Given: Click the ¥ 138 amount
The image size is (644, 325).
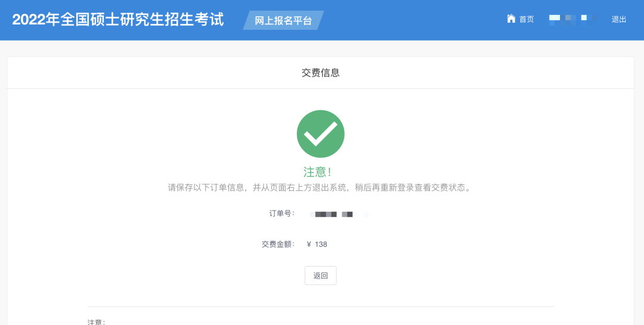Looking at the screenshot, I should point(317,244).
